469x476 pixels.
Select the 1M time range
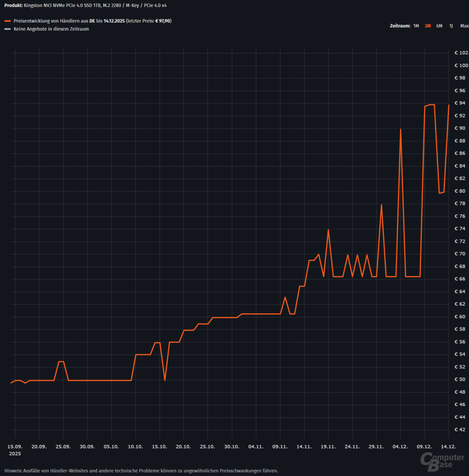[416, 26]
